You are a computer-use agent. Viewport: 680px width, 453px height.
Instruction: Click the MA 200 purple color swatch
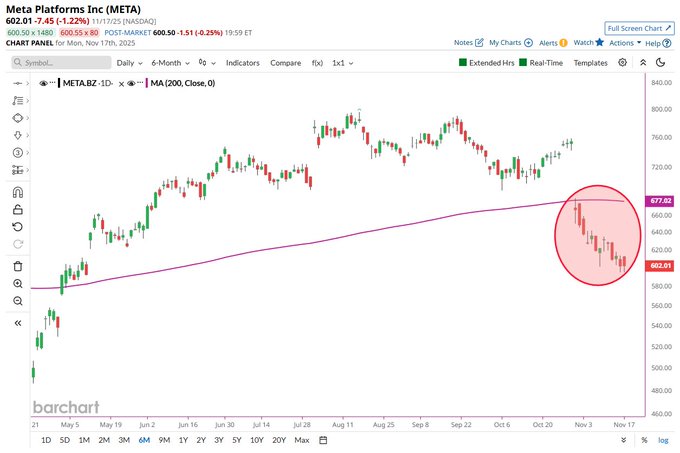click(147, 83)
